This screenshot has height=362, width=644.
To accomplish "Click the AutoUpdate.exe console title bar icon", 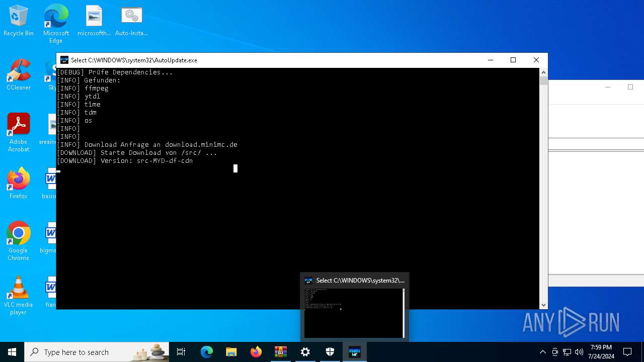I will (64, 60).
